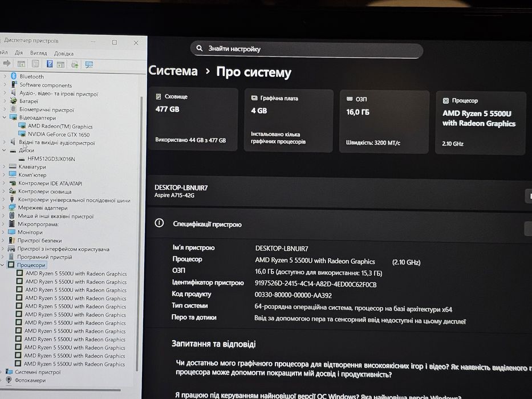Select the first AMD Ryzen 5 5500U processor entry

76,274
